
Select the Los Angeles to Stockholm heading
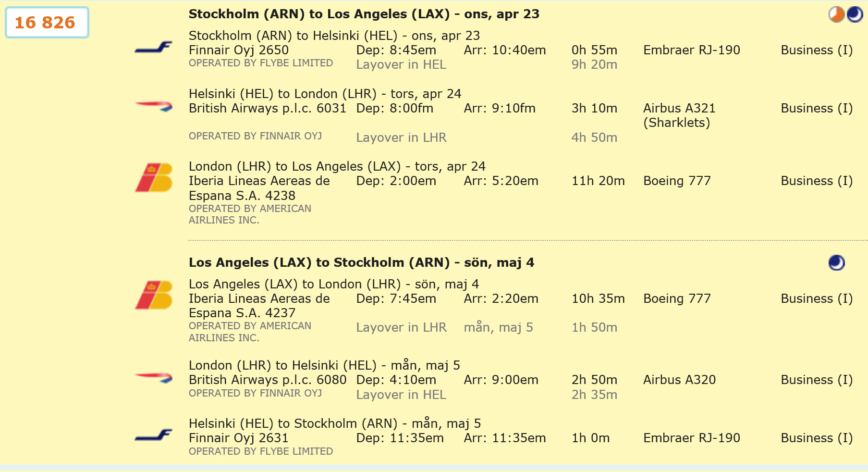click(361, 263)
